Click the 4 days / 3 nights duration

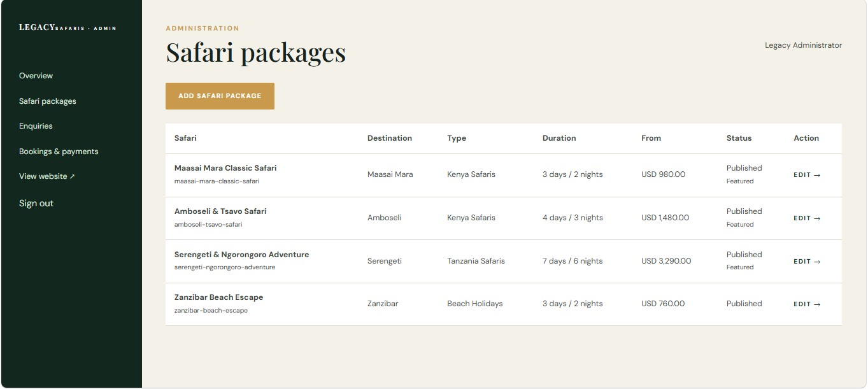click(x=573, y=218)
